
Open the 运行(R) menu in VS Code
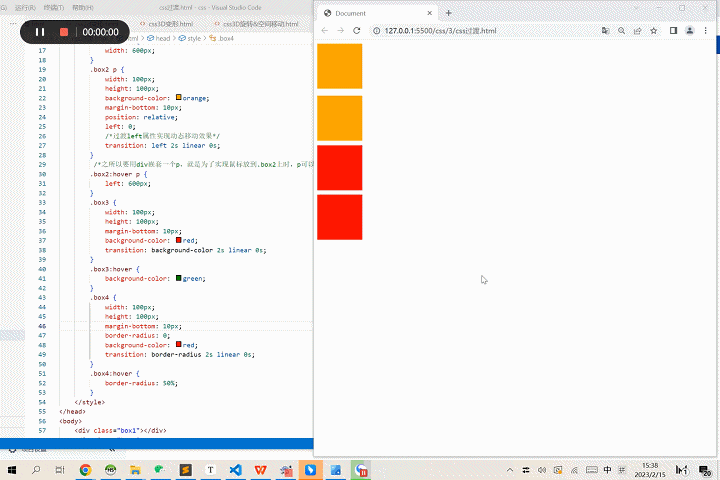pos(25,8)
